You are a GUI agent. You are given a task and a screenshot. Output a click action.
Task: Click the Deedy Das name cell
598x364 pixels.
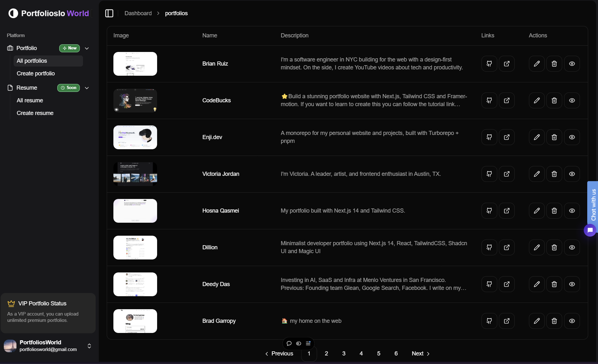(x=216, y=284)
